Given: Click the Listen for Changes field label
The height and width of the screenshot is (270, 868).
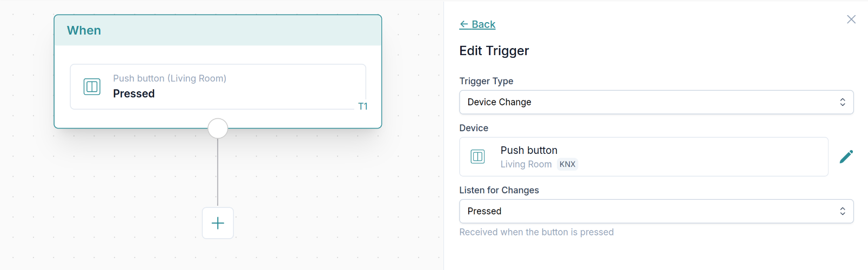Looking at the screenshot, I should point(499,190).
